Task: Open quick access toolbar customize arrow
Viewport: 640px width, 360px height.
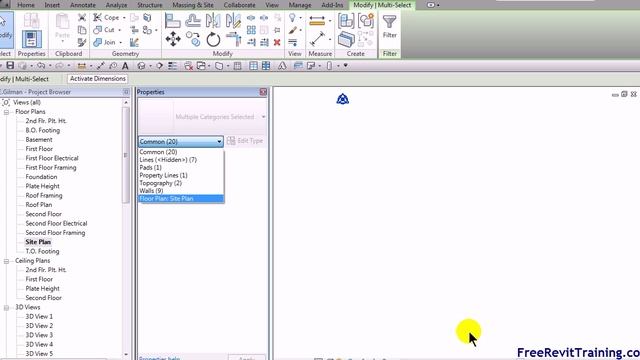Action: coord(345,66)
